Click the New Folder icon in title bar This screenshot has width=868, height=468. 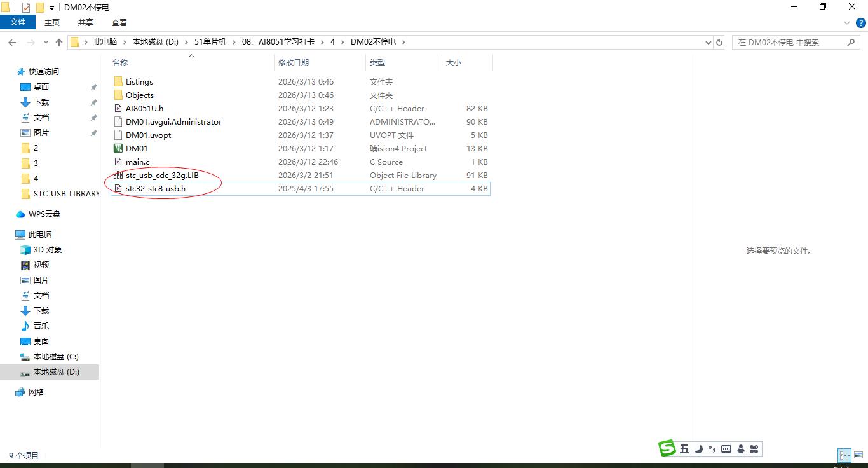coord(40,7)
